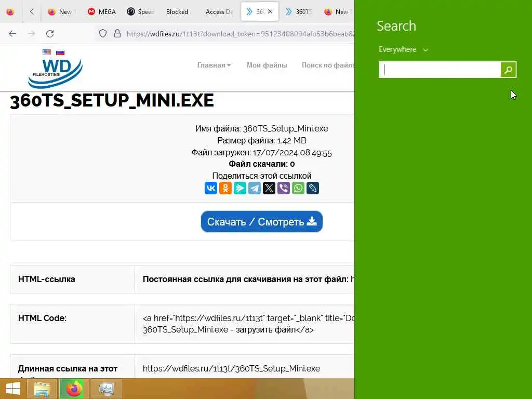Open the monitor app taskbar icon
Viewport: 532px width, 399px height.
click(x=106, y=389)
